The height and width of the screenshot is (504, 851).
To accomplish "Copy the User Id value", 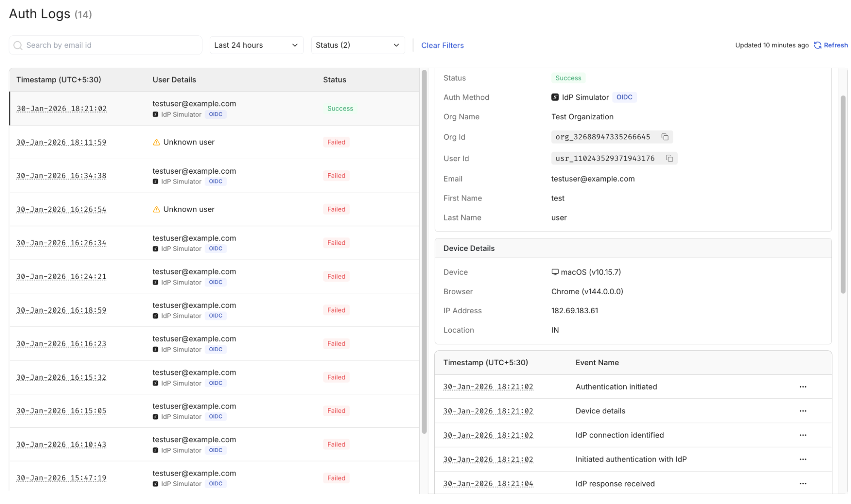I will coord(669,158).
